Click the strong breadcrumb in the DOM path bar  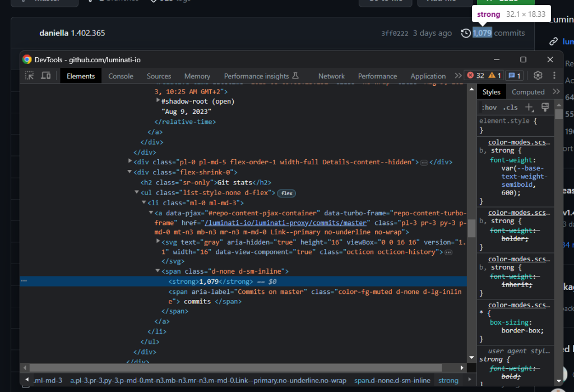coord(448,380)
